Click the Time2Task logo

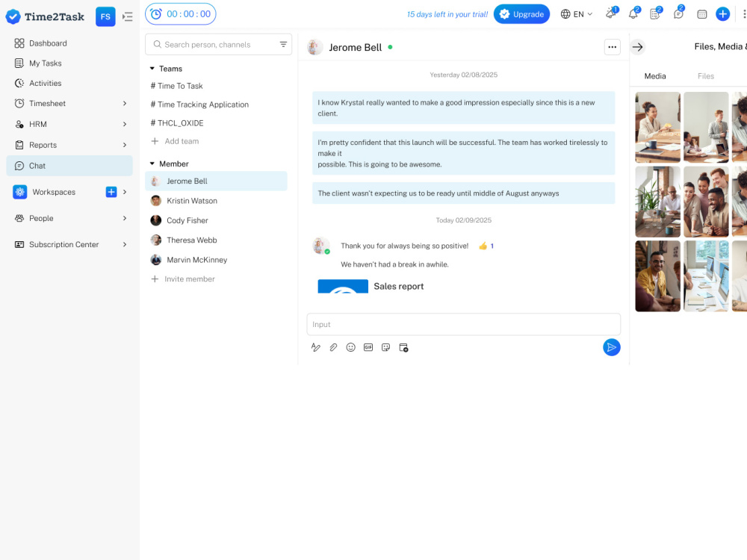coord(45,16)
